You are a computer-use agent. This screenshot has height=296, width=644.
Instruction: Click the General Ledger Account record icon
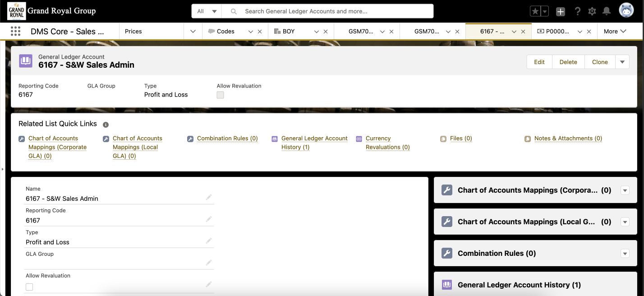26,61
